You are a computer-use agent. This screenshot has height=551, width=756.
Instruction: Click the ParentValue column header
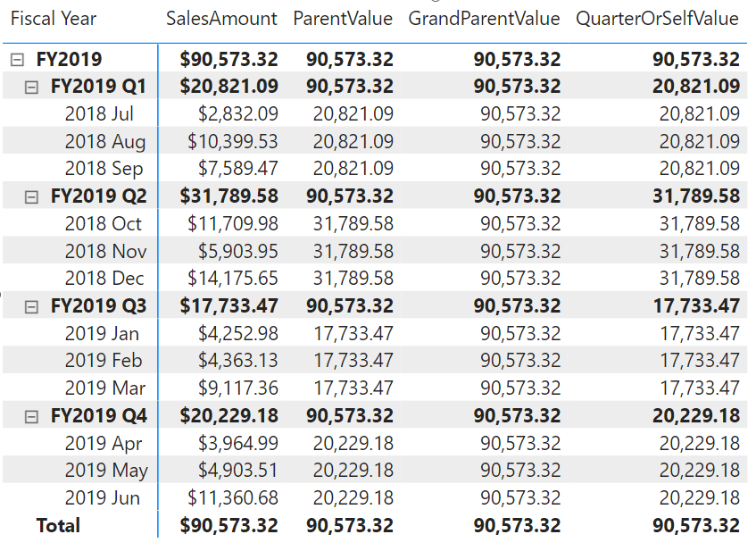pos(343,19)
